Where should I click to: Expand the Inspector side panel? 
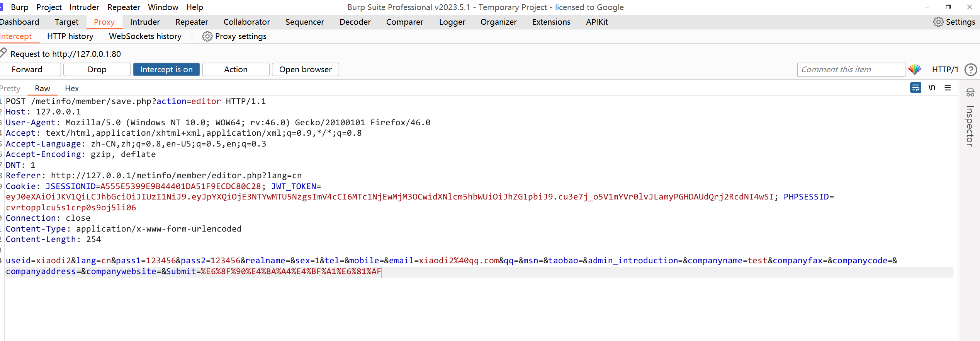tap(970, 126)
